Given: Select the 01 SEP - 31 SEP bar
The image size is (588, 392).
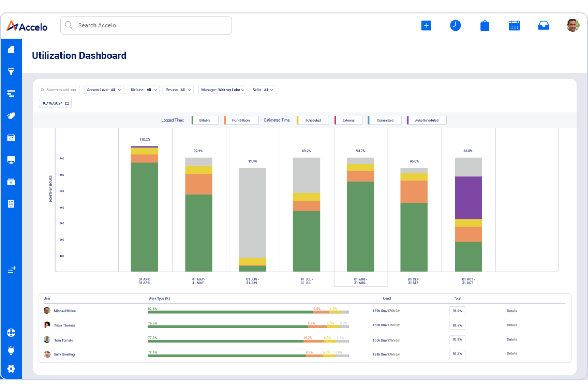Looking at the screenshot, I should (414, 220).
